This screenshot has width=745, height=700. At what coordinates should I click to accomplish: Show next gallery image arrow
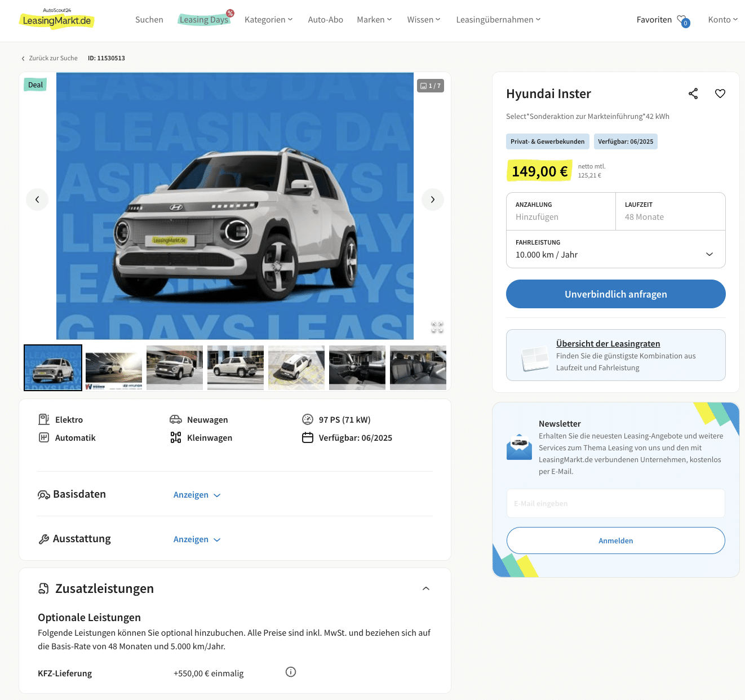(x=433, y=200)
